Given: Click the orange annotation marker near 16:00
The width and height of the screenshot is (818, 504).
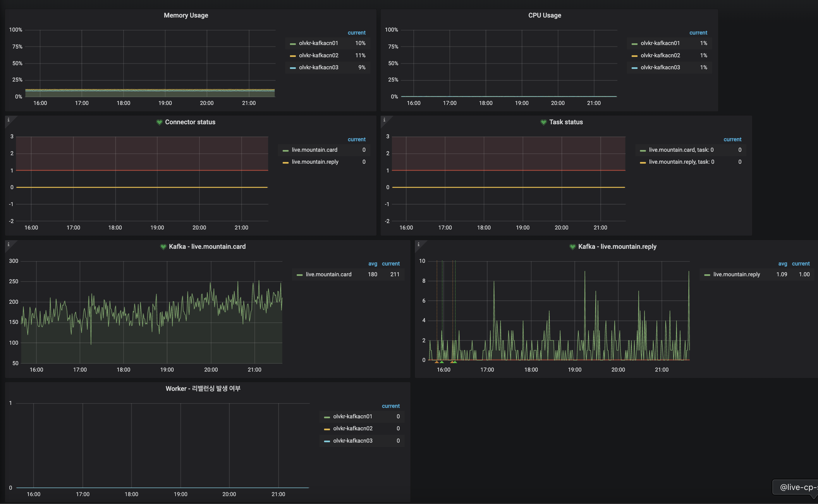Looking at the screenshot, I should coord(437,362).
